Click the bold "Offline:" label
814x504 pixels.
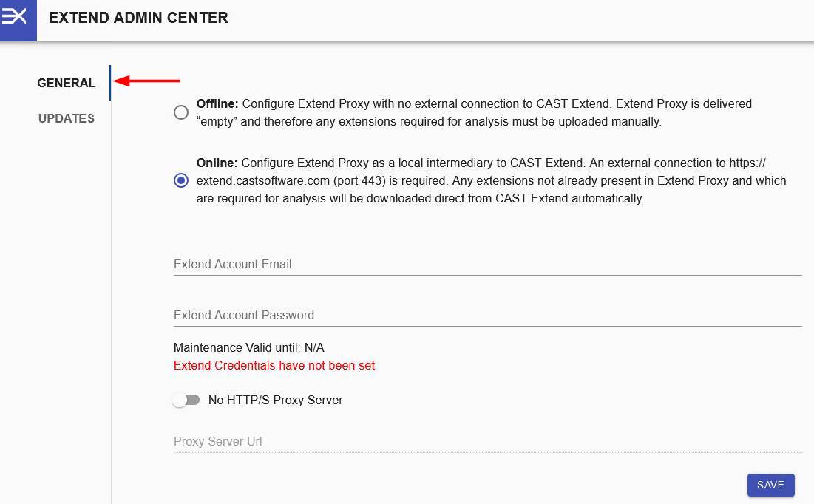coord(217,103)
